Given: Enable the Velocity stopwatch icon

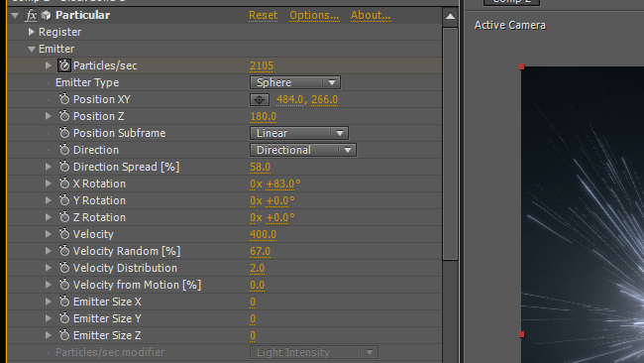Looking at the screenshot, I should pos(64,234).
